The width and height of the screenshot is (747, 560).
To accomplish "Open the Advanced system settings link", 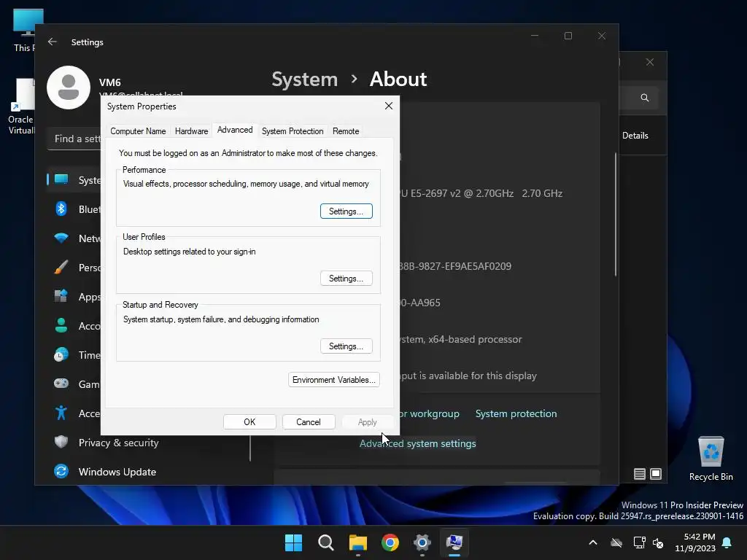I will coord(418,443).
